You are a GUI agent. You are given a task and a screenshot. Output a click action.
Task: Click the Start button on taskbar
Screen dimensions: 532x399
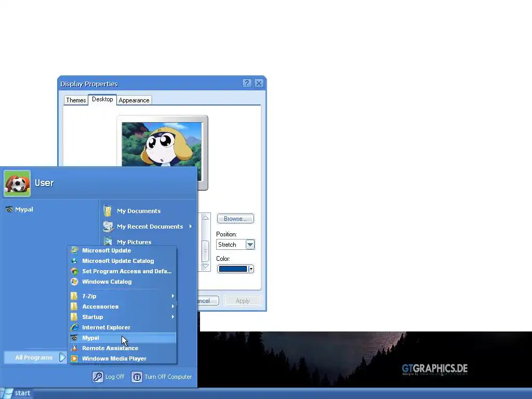pos(16,393)
